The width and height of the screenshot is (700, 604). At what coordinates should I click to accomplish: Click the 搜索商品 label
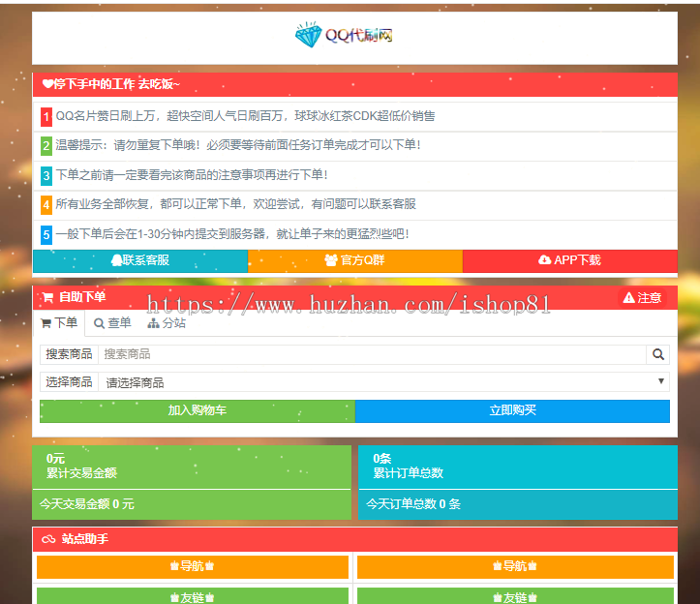coord(69,354)
